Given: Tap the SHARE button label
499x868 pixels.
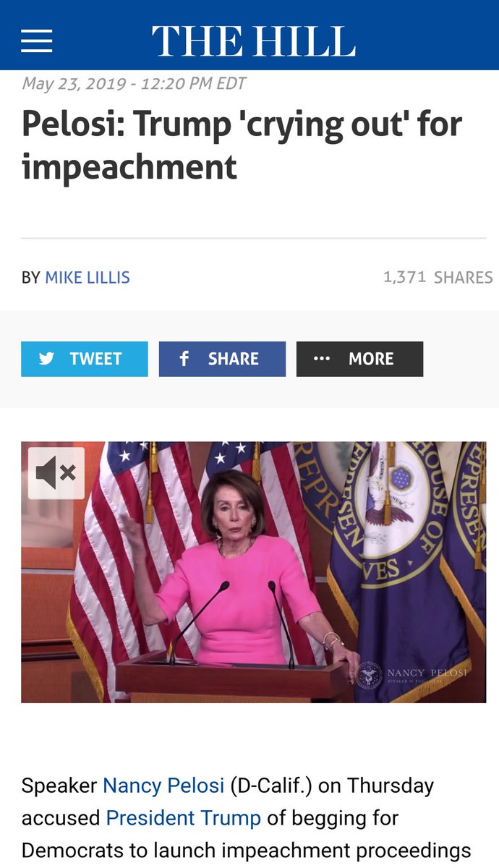Looking at the screenshot, I should click(233, 359).
